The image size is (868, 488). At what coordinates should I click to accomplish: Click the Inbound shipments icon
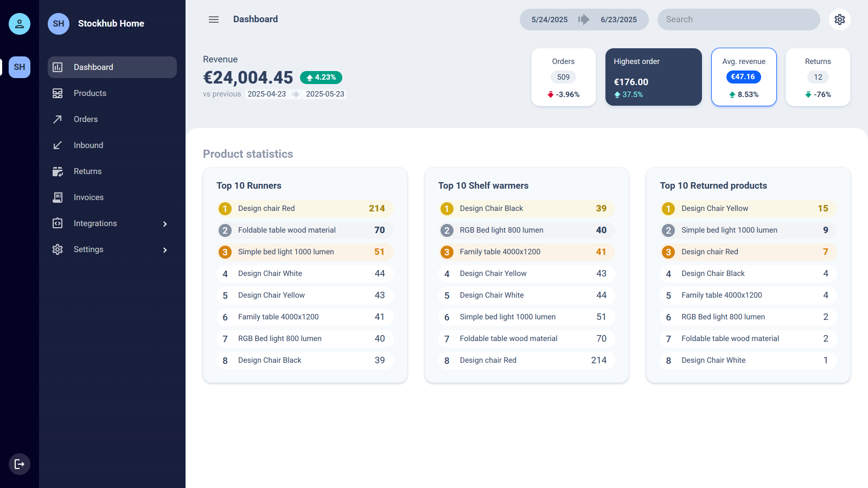point(58,145)
